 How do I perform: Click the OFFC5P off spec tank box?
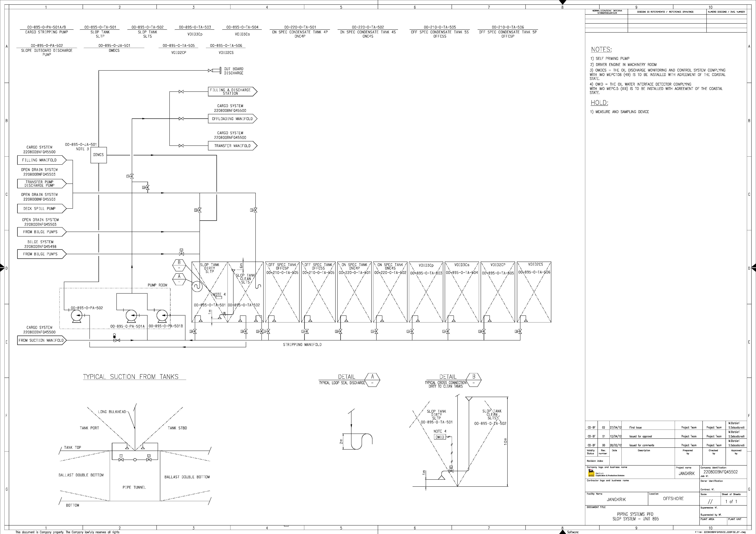click(282, 292)
